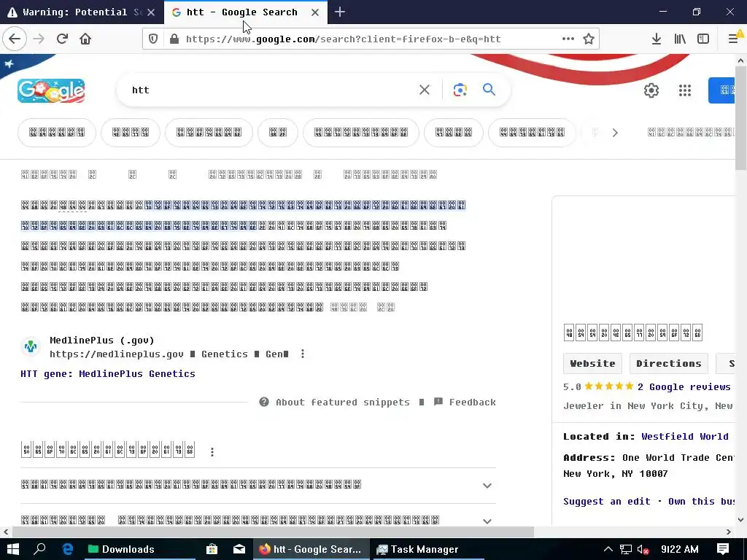Image resolution: width=747 pixels, height=560 pixels.
Task: Close the Warning tab
Action: click(151, 12)
